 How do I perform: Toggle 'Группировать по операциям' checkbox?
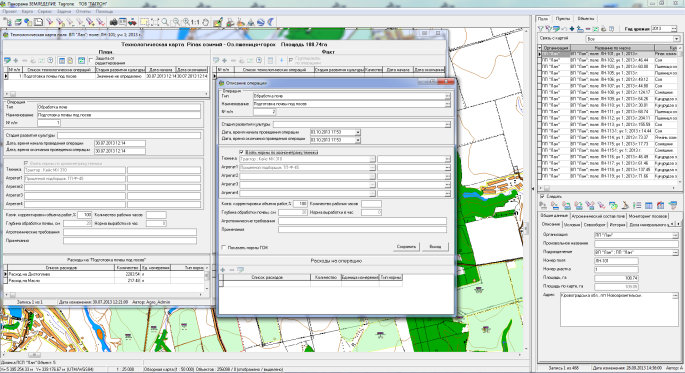coord(291,60)
